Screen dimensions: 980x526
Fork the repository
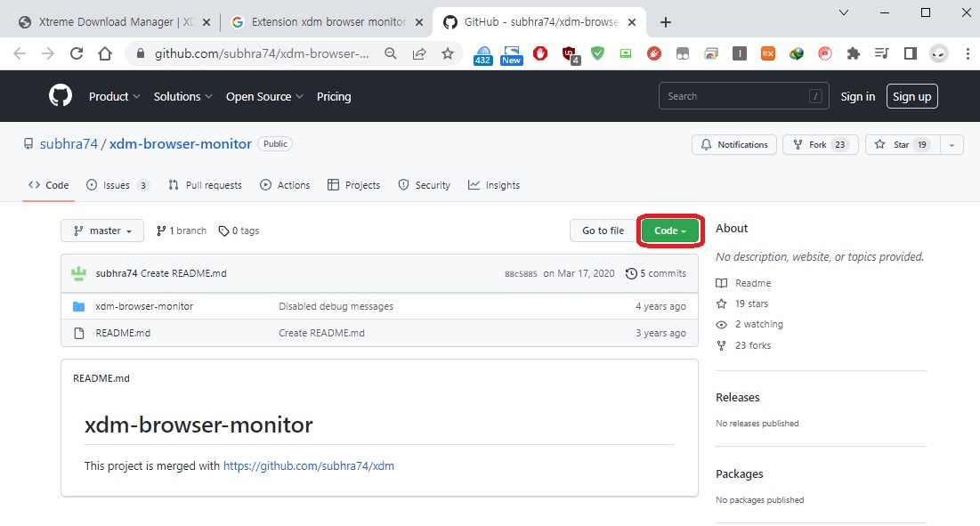point(821,144)
